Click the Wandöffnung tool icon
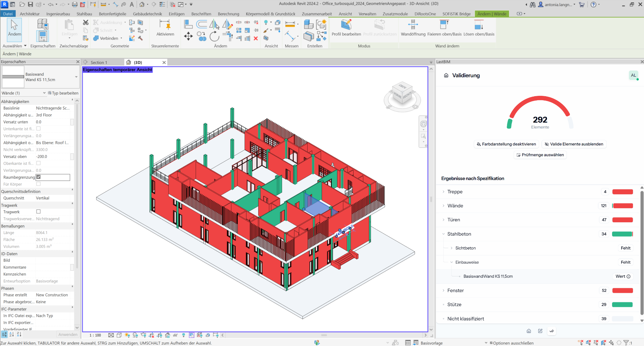The height and width of the screenshot is (346, 644). tap(413, 25)
